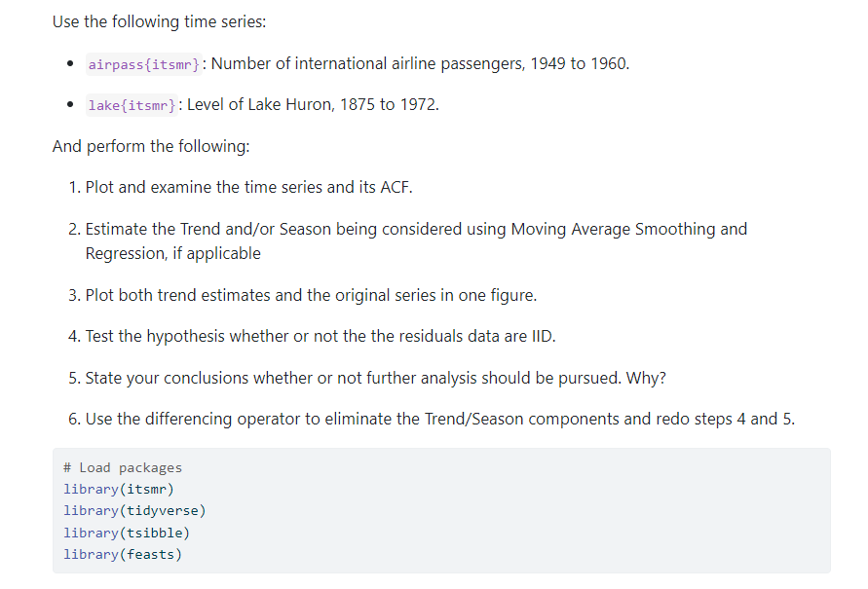
Task: Click step 2 about Moving Average Smoothing
Action: coord(416,230)
